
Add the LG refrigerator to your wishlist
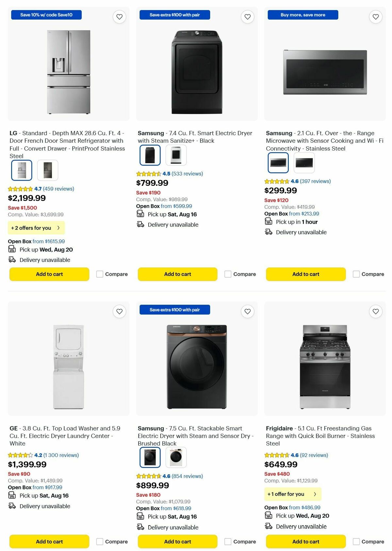[119, 16]
